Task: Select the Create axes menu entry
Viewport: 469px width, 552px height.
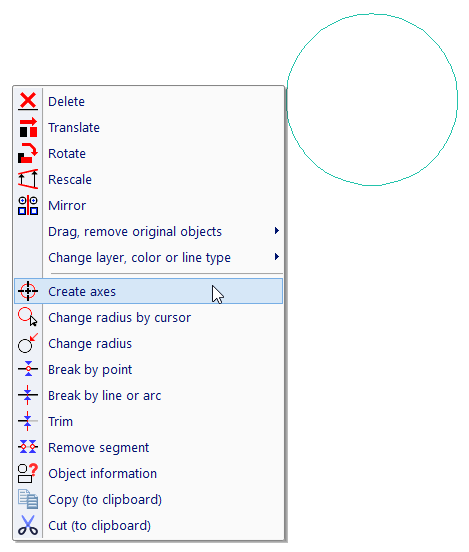Action: pos(149,291)
